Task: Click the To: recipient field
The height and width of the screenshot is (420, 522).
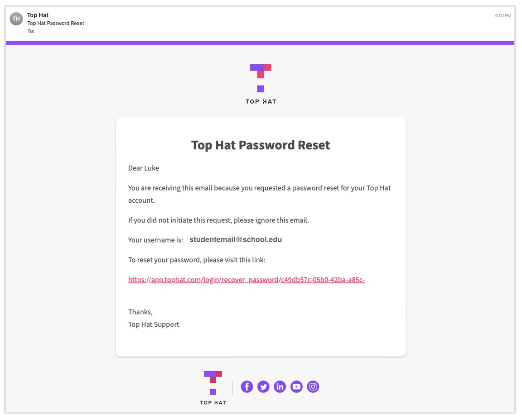Action: click(x=33, y=31)
